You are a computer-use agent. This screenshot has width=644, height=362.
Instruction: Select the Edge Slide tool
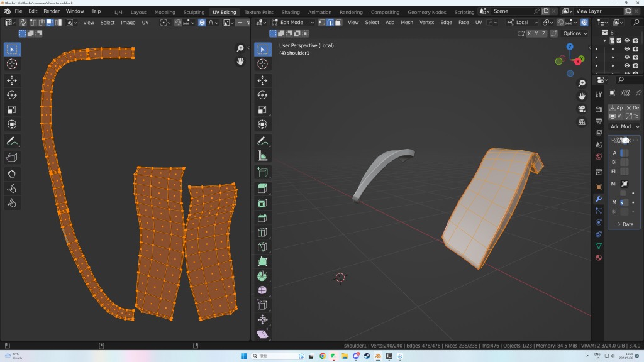pyautogui.click(x=262, y=305)
